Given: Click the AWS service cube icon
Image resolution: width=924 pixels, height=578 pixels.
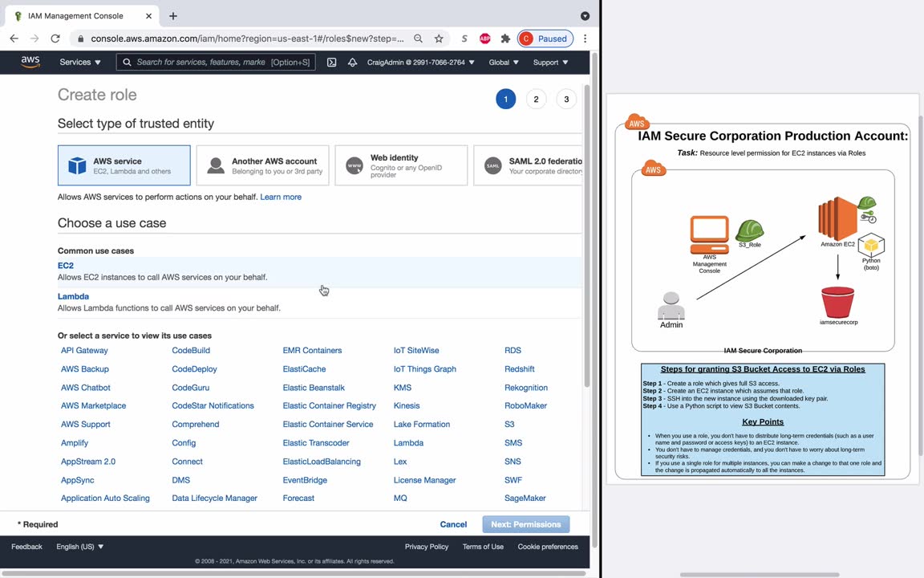Looking at the screenshot, I should [x=77, y=165].
